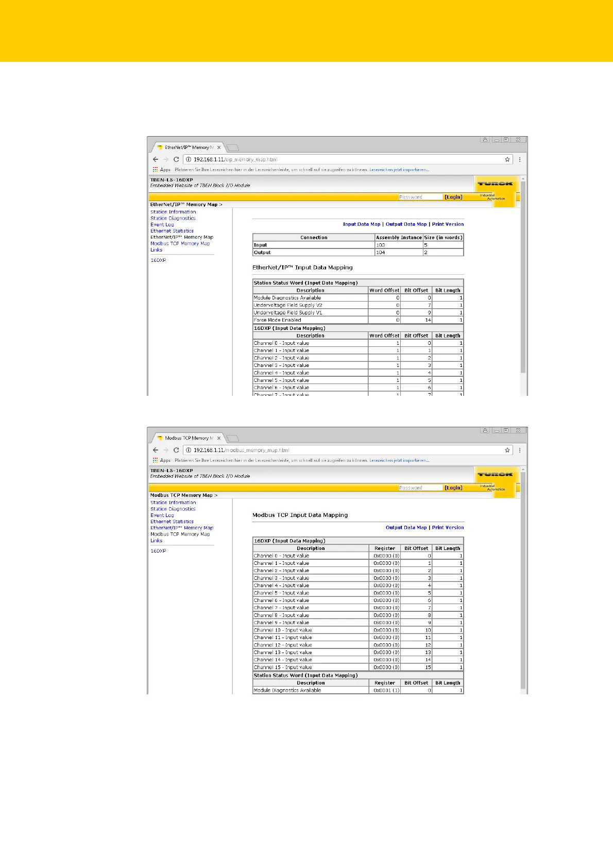Open Station Diagnostics in EtherNet/IP window sidebar
The height and width of the screenshot is (868, 613).
pos(173,218)
